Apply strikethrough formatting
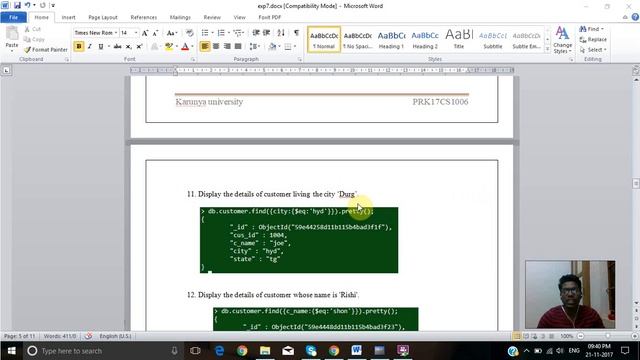Screen dimensions: 640x360 118,47
